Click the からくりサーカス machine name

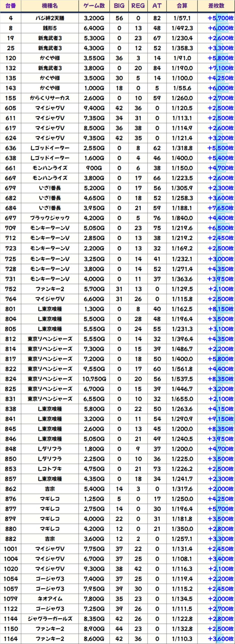click(x=50, y=98)
